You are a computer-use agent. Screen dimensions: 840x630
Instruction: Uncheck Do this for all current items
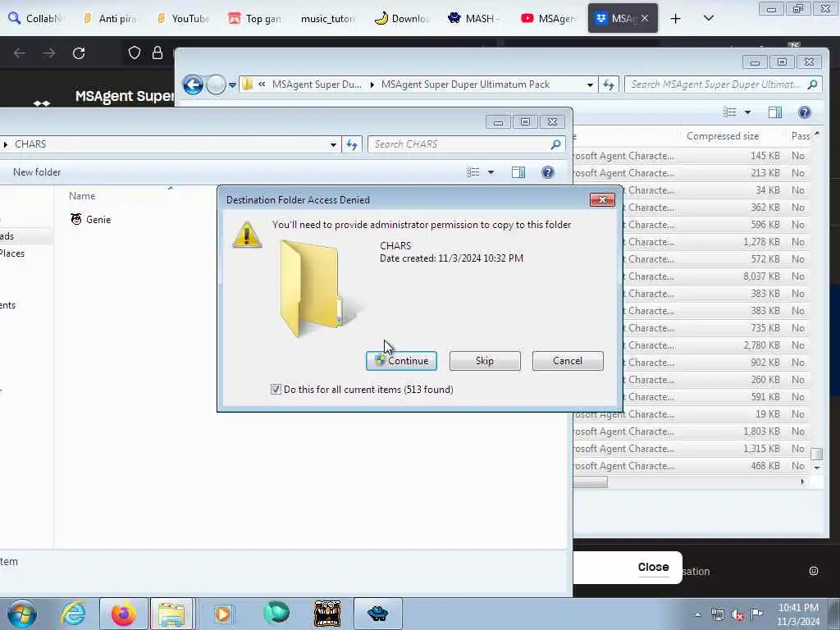276,390
